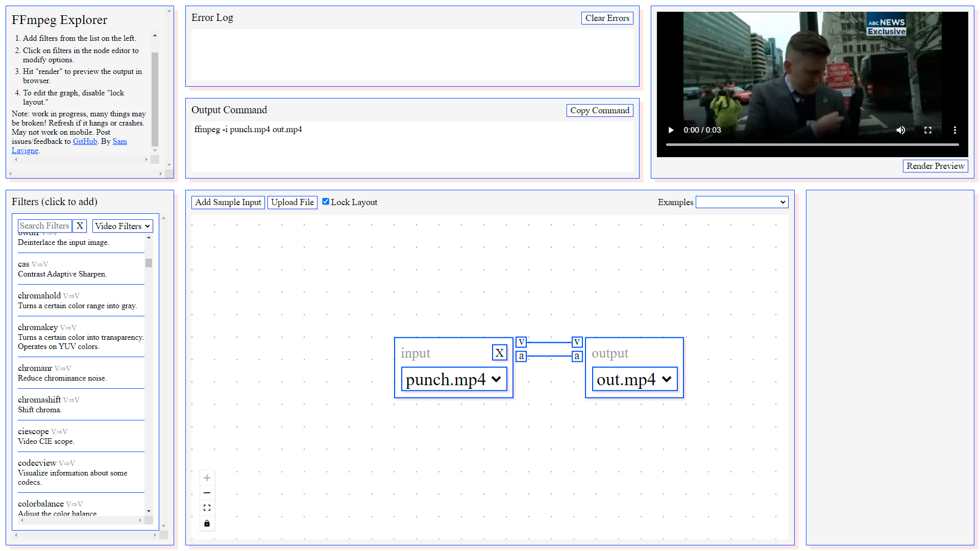
Task: Toggle the padlock in graph controls
Action: (207, 523)
